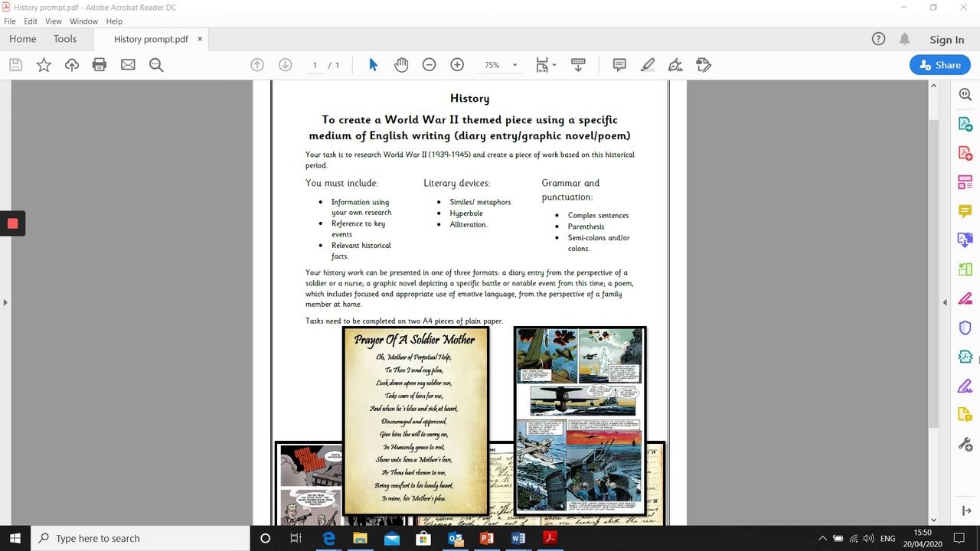Click the stamp tool icon
The image size is (980, 551).
(x=704, y=65)
